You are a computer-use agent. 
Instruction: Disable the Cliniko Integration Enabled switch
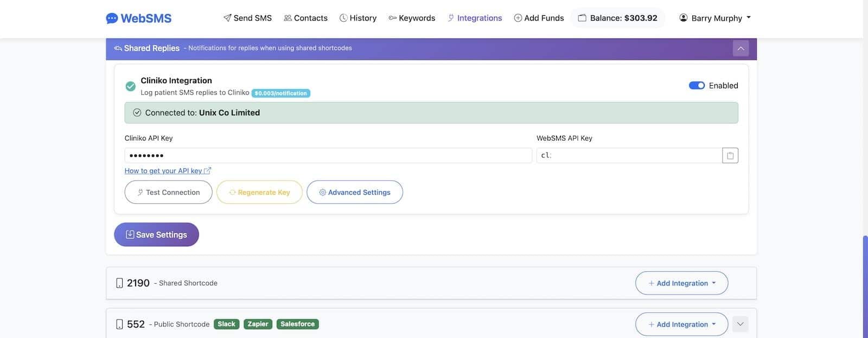tap(697, 86)
